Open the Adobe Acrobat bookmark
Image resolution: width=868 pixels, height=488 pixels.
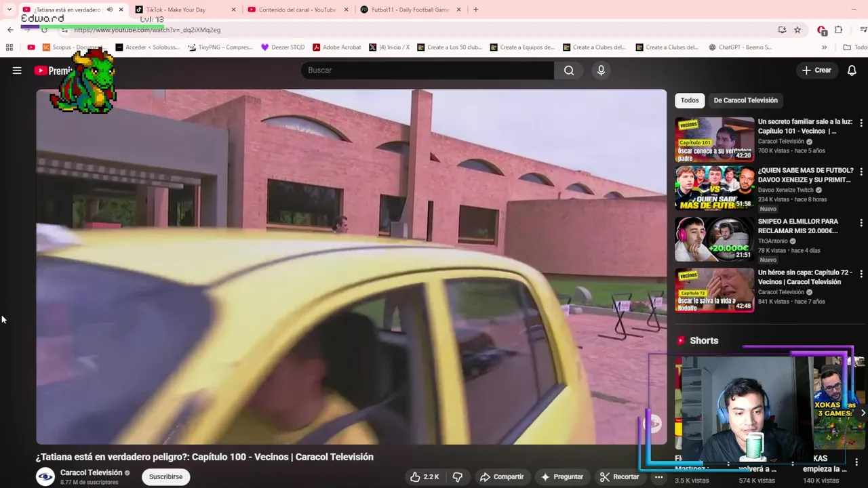pos(336,47)
